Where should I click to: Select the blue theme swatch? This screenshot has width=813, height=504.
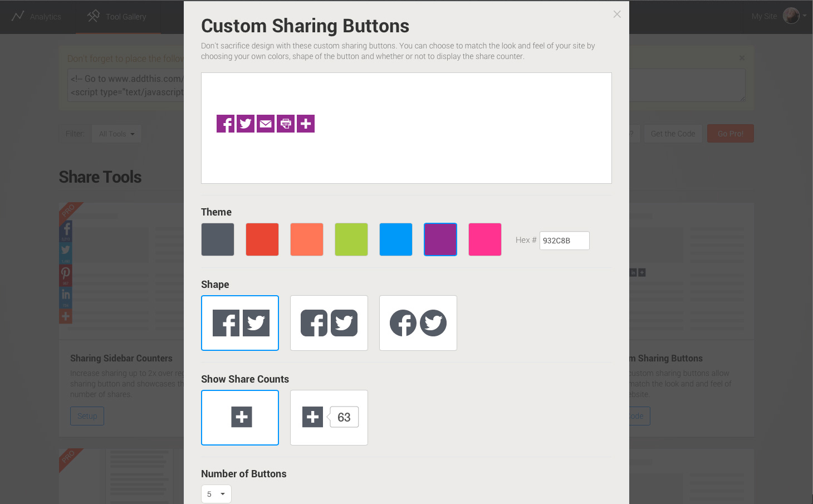coord(396,239)
